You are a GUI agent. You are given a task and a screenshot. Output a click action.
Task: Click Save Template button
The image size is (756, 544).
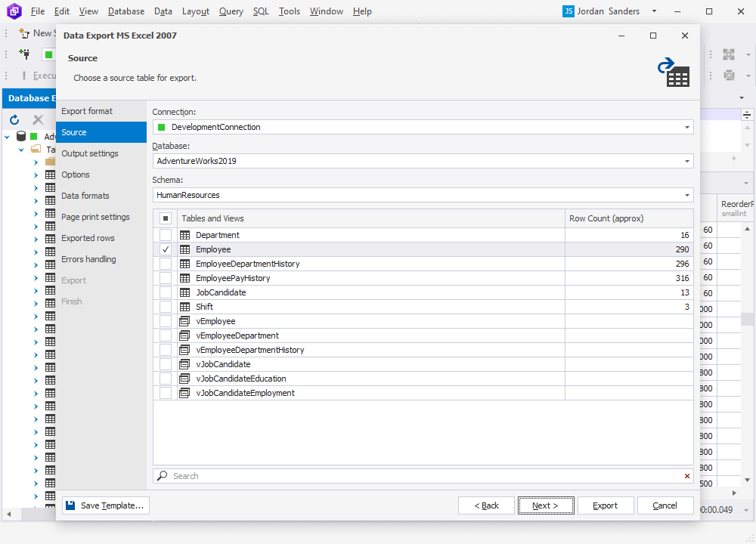[106, 505]
